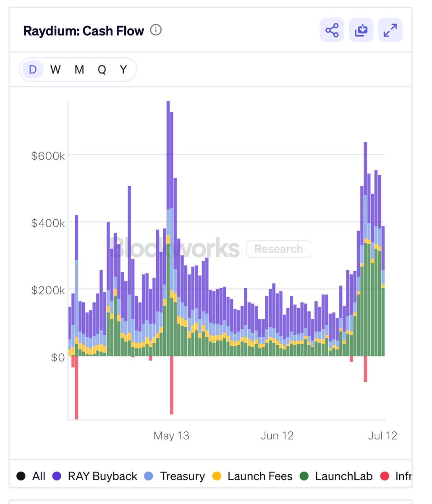This screenshot has width=432, height=504.
Task: Click the 'May 13' date label
Action: point(171,436)
